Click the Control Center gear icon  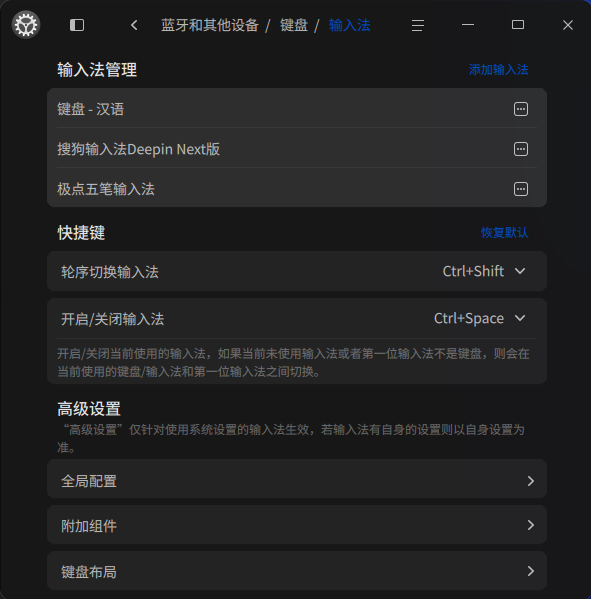pyautogui.click(x=26, y=25)
